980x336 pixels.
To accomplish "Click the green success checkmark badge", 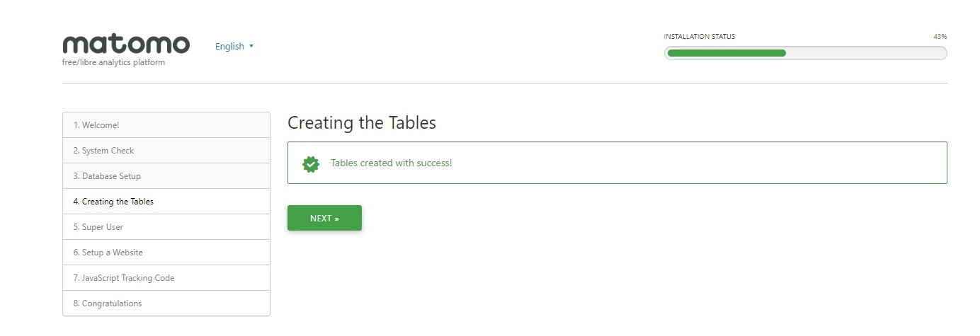I will [x=310, y=163].
